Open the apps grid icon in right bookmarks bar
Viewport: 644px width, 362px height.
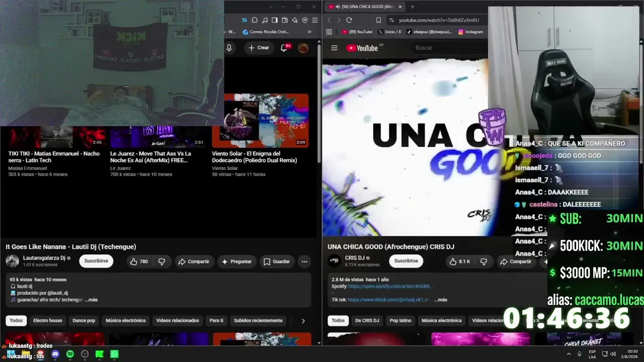click(329, 32)
